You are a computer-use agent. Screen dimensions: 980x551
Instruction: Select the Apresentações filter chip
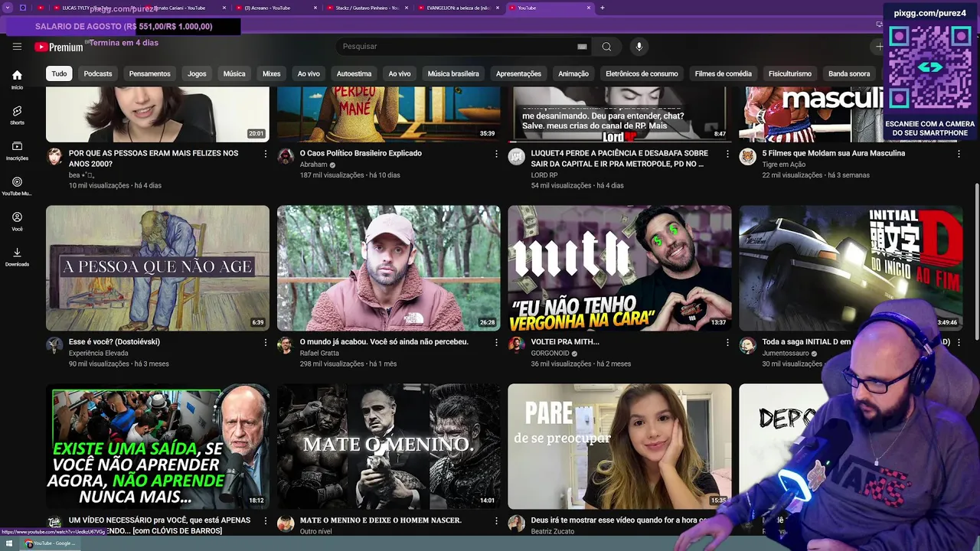[x=518, y=73]
